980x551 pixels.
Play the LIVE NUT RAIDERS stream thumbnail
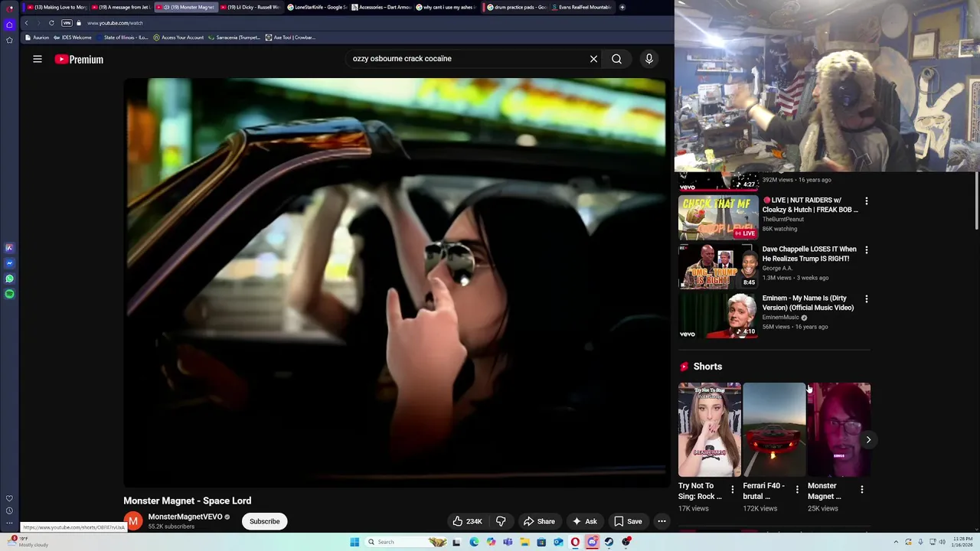click(718, 218)
